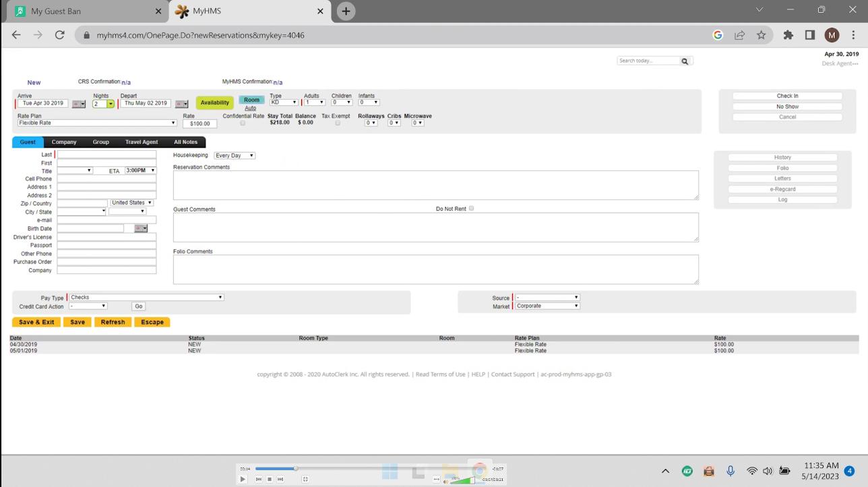
Task: Enable the Confidential Rate checkbox
Action: 242,123
